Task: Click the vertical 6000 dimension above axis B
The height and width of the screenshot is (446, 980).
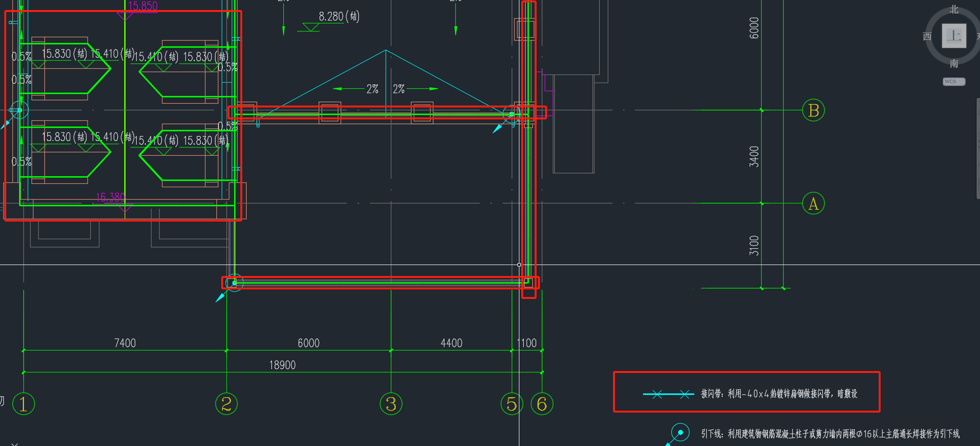Action: tap(754, 28)
